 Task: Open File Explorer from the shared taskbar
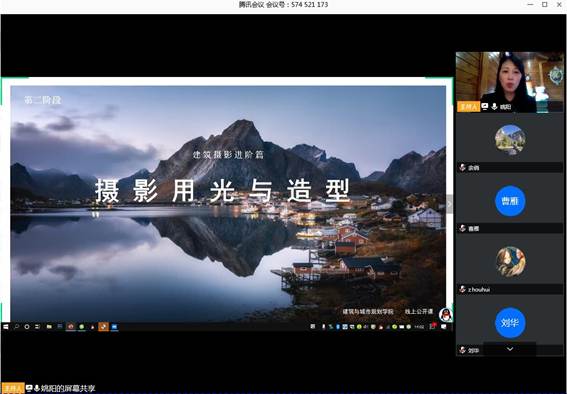[x=49, y=326]
